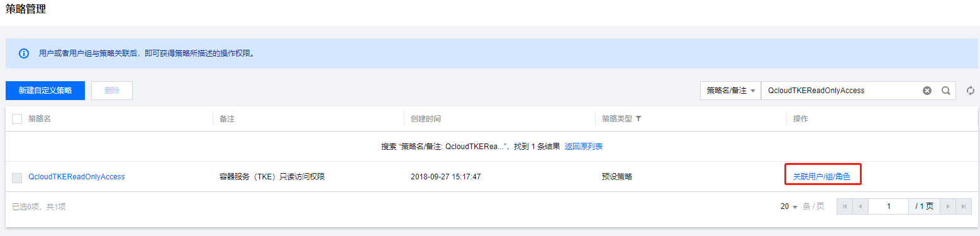Open the 策略类型 filter funnel icon

(638, 118)
